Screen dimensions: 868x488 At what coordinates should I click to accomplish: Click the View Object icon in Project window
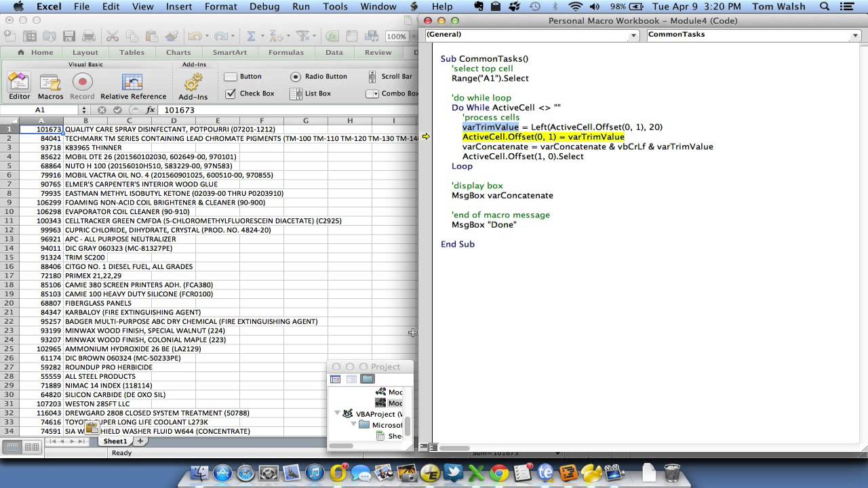point(351,380)
